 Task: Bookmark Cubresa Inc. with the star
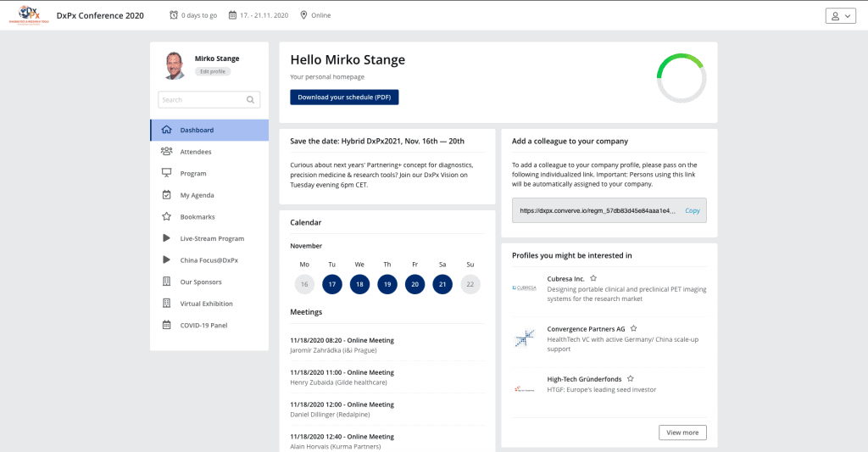pyautogui.click(x=593, y=278)
